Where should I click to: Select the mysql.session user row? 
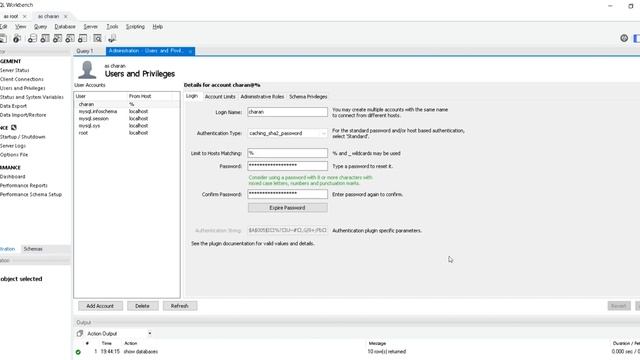tap(127, 119)
